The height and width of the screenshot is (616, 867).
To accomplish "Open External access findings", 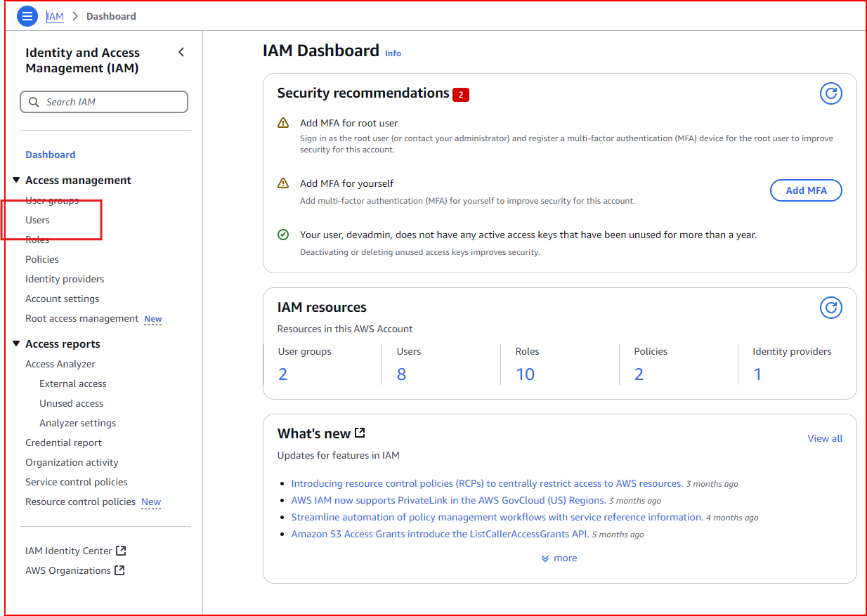I will (x=73, y=384).
